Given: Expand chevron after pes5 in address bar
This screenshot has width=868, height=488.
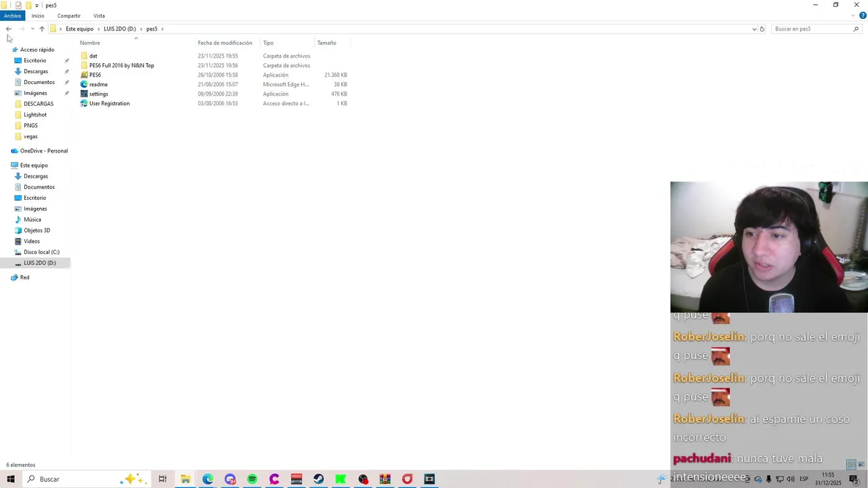Looking at the screenshot, I should pos(163,29).
